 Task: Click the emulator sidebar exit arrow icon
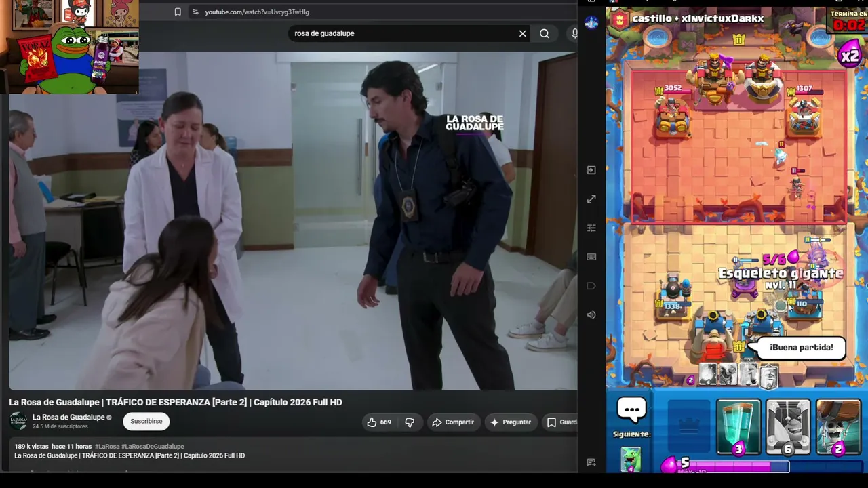tap(591, 170)
